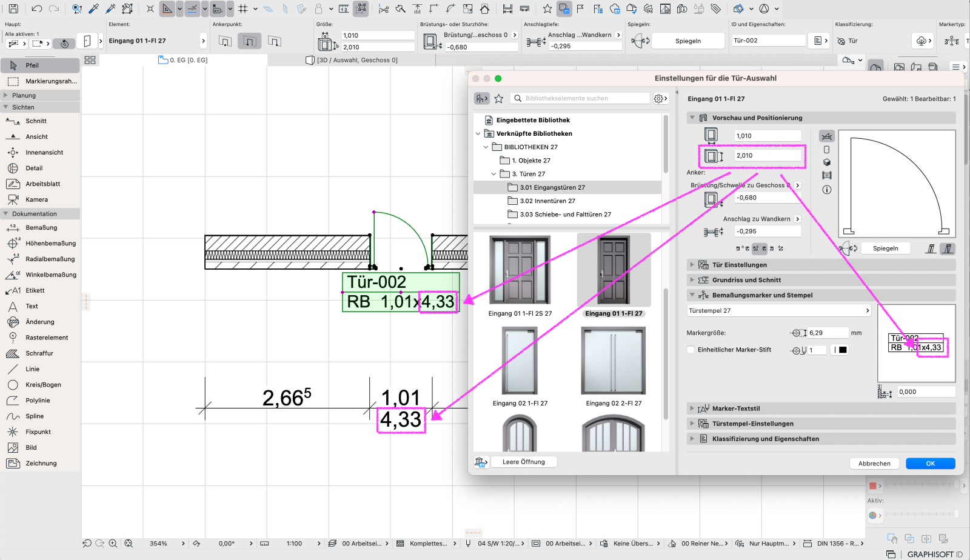Click Spiegeln button in info box

coord(688,41)
